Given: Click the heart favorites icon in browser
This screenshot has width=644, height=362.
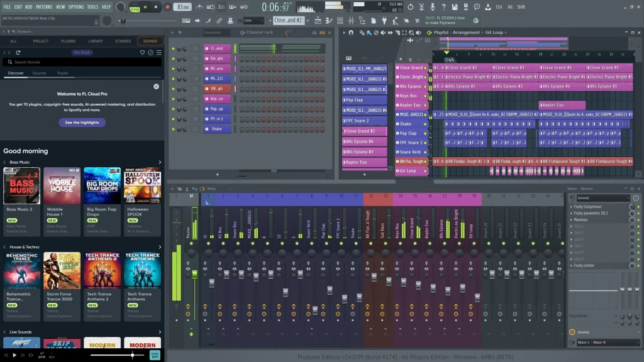Looking at the screenshot, I should coord(142,52).
